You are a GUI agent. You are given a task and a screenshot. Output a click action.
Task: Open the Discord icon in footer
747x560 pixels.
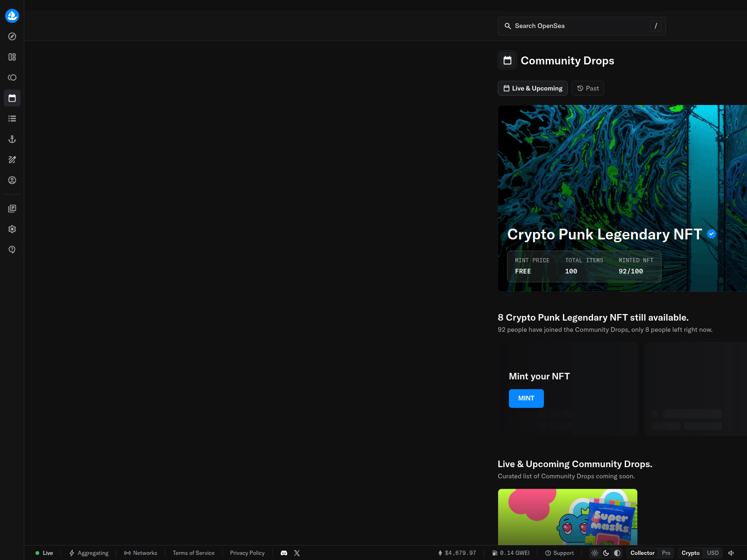pyautogui.click(x=284, y=553)
